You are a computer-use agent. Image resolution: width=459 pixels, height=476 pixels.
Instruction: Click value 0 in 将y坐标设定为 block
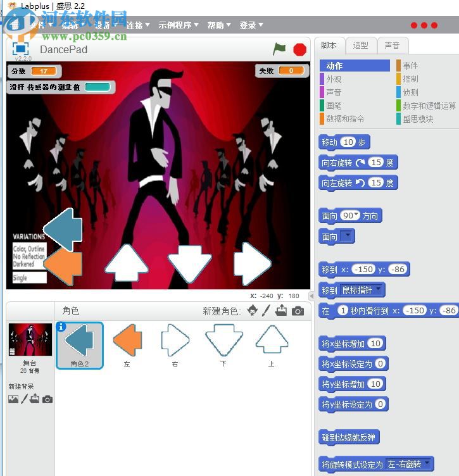pos(380,404)
